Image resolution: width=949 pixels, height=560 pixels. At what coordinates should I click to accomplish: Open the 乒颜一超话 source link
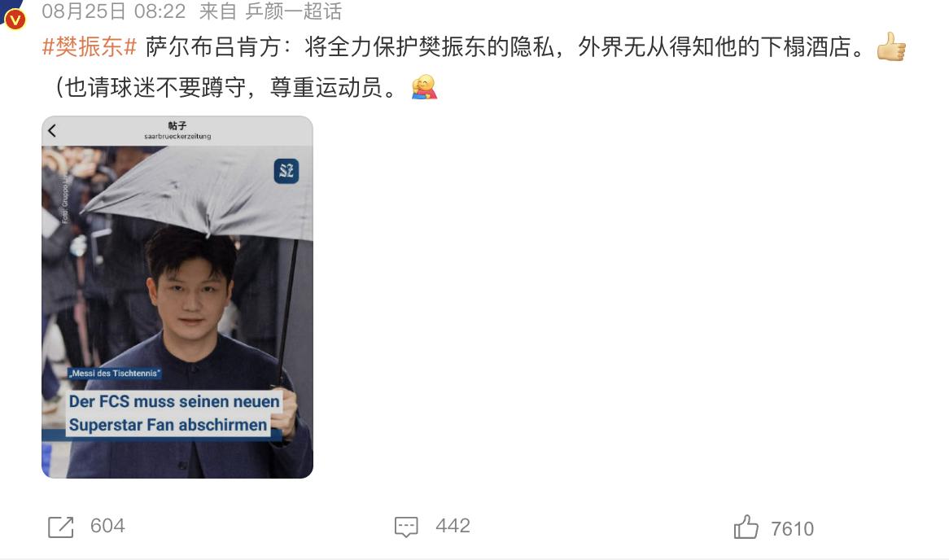[x=293, y=11]
